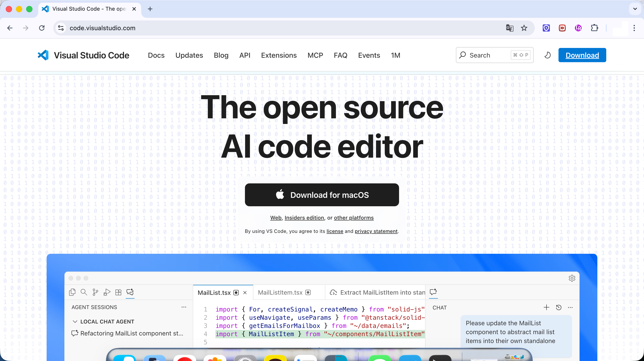
Task: Open the other platforms link
Action: (354, 218)
